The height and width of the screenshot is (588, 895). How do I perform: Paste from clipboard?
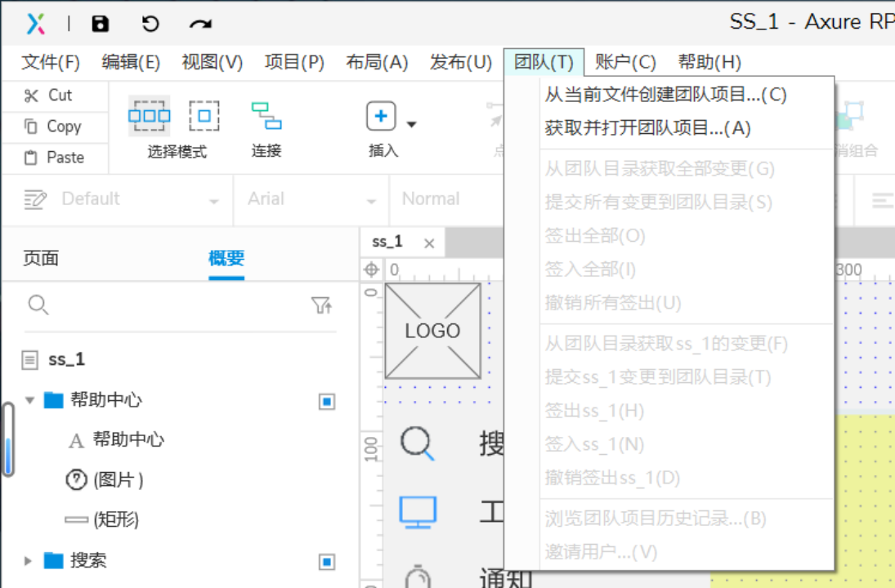tap(54, 157)
